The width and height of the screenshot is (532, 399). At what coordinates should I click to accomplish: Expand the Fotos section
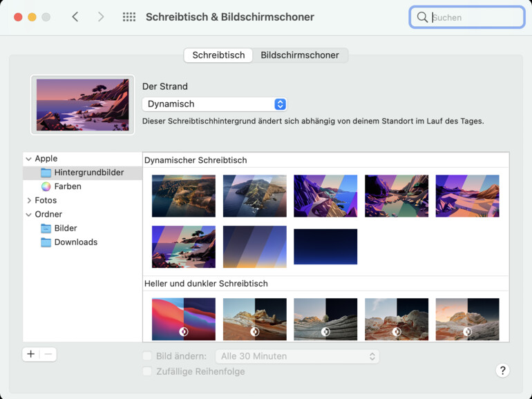(29, 200)
